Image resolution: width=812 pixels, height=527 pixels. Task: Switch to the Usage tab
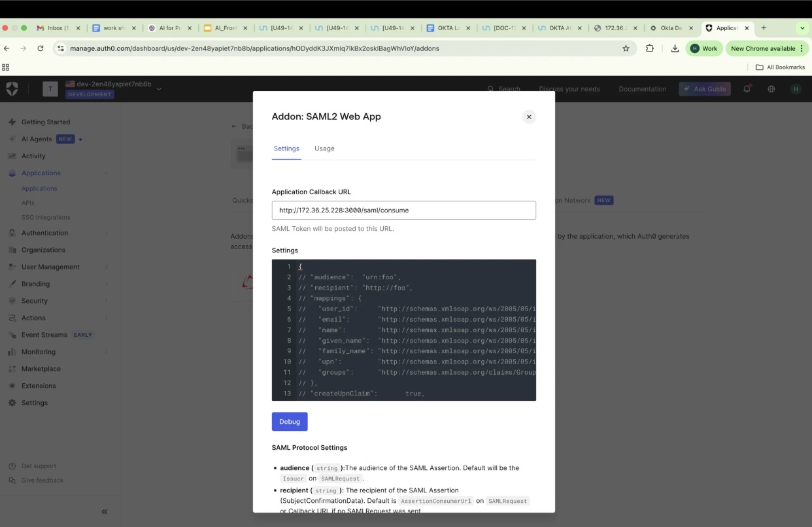[324, 148]
